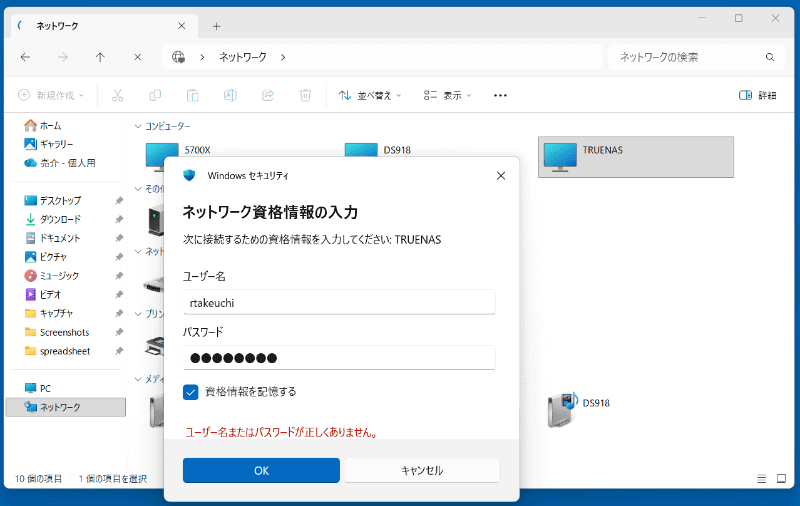Viewport: 800px width, 506px height.
Task: Open the 表示 view dropdown
Action: click(x=447, y=95)
